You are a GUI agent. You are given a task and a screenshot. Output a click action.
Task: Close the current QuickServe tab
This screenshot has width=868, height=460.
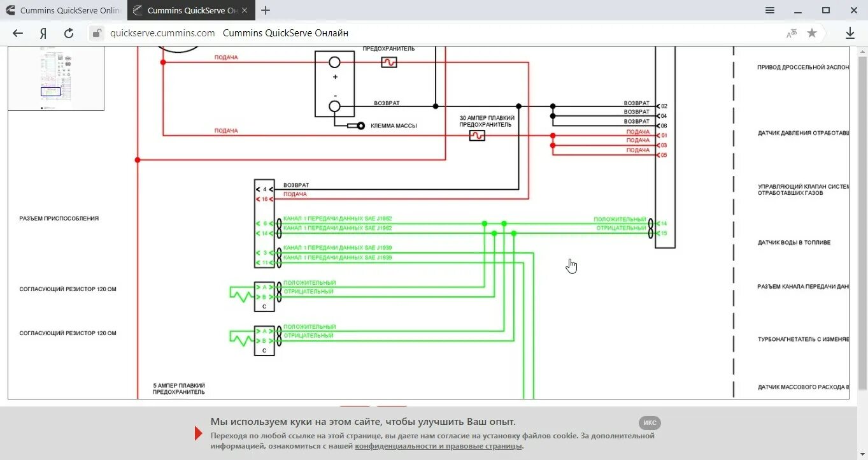244,10
